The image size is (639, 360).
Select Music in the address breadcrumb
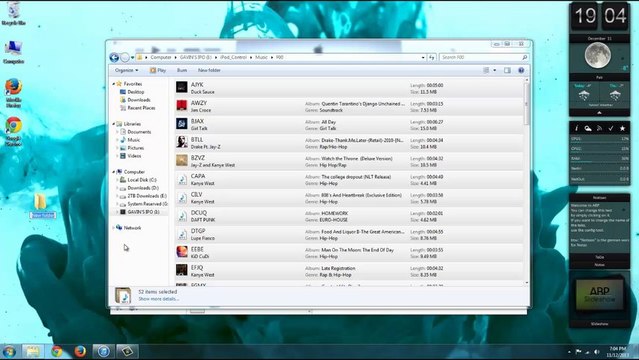pyautogui.click(x=261, y=57)
